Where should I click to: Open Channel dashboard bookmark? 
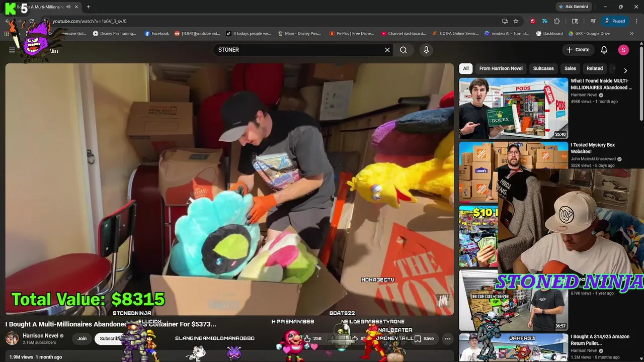pos(404,34)
